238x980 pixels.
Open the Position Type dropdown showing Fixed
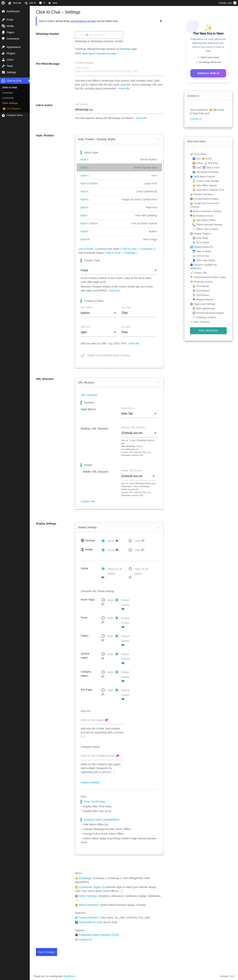(x=119, y=270)
